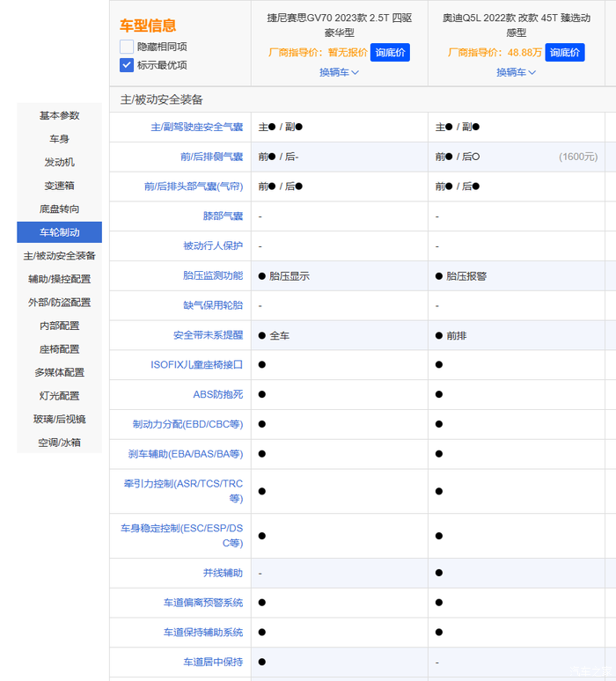Screen dimensions: 616x681
Task: Select 基本参数 in the sidebar
Action: point(59,115)
